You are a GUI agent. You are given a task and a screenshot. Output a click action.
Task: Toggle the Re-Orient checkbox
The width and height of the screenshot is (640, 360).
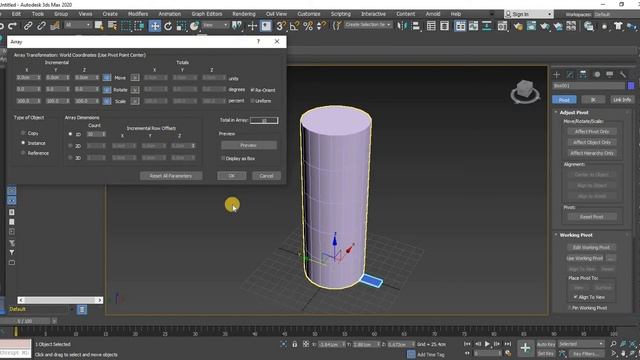252,89
